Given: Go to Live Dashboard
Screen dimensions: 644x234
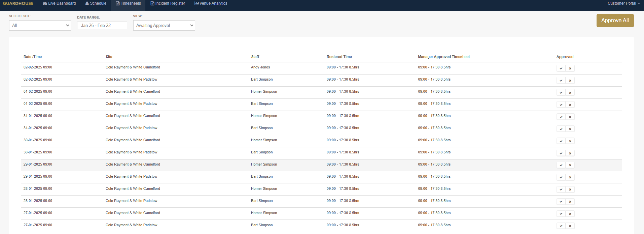Looking at the screenshot, I should (59, 3).
